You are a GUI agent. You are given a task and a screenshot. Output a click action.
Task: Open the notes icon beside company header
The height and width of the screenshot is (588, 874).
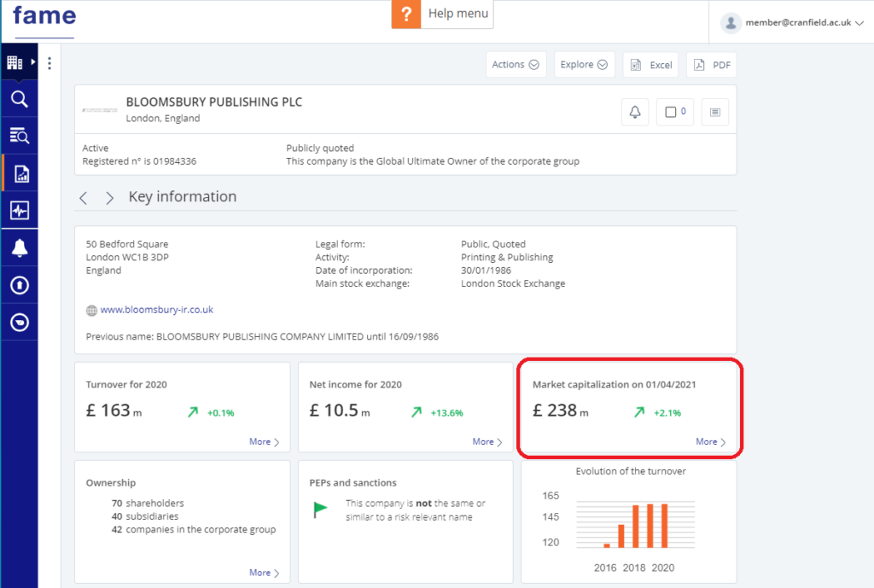pos(715,112)
